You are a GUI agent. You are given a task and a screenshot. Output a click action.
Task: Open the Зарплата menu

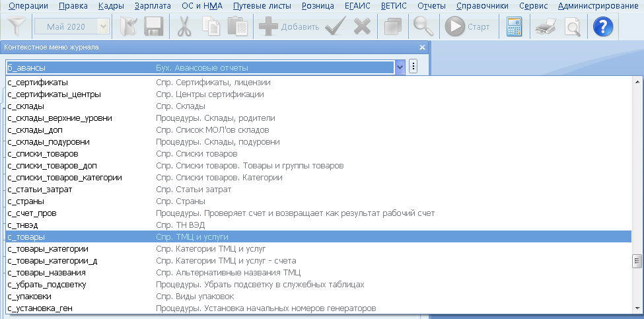[x=152, y=6]
